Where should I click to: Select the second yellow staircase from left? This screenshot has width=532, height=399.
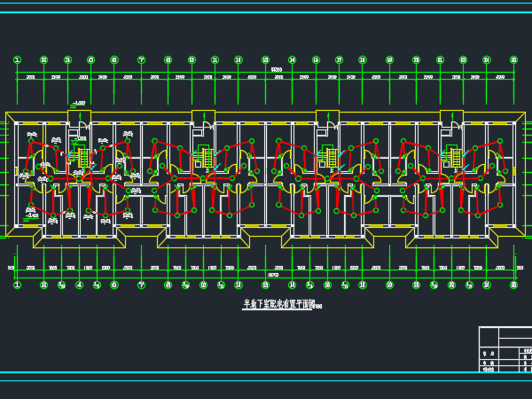(x=208, y=159)
